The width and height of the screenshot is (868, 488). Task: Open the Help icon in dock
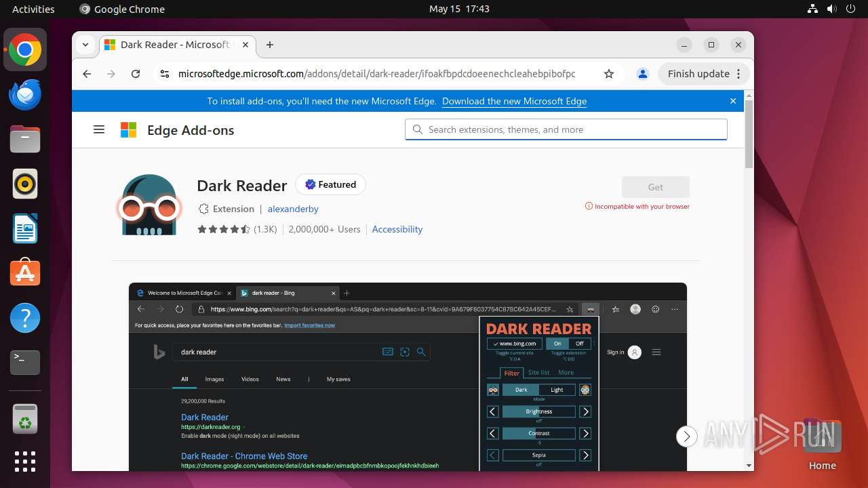pos(25,319)
